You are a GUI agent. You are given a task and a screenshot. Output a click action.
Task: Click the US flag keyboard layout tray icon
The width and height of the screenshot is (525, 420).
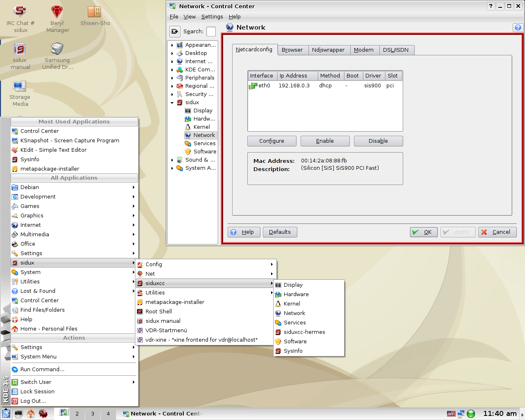click(451, 413)
